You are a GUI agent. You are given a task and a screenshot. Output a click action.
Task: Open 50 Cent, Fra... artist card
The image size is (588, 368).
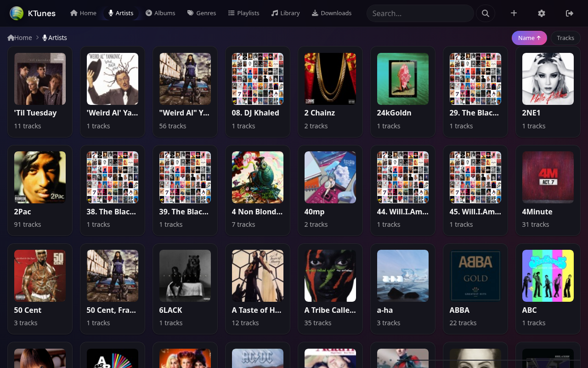coord(113,289)
